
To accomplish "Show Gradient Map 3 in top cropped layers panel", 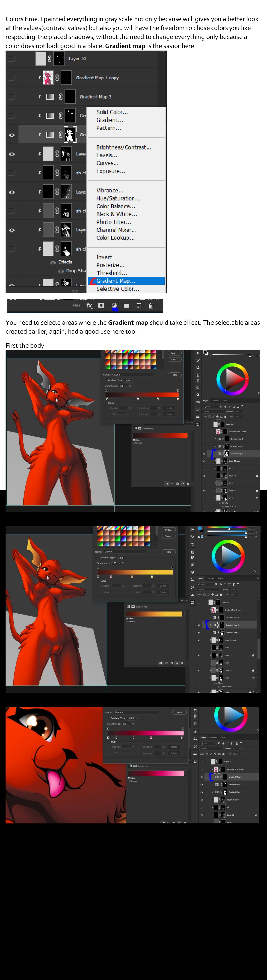I will [x=11, y=97].
